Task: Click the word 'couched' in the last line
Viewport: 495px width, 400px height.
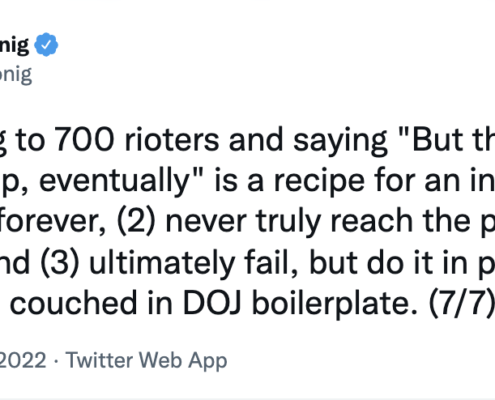Action: coord(74,302)
